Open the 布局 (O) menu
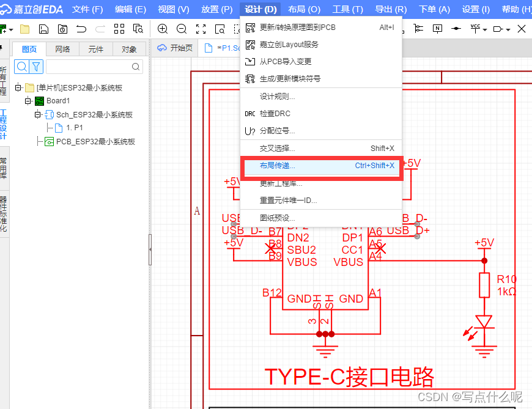Viewport: 532px width, 409px height. 304,9
